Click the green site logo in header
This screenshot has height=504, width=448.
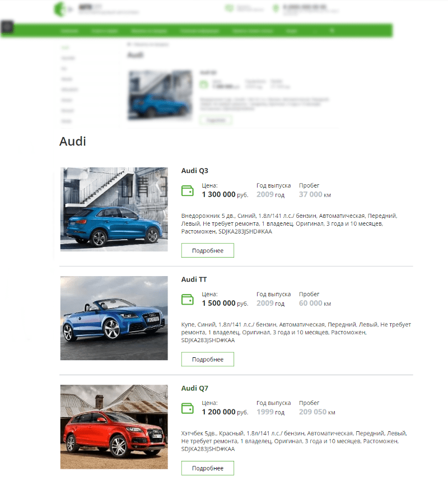pos(60,9)
